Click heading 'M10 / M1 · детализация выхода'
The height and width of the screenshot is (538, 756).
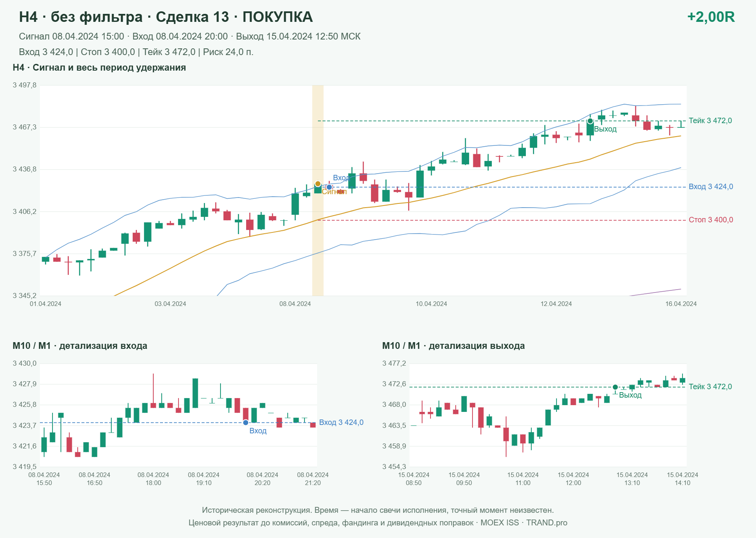[454, 346]
